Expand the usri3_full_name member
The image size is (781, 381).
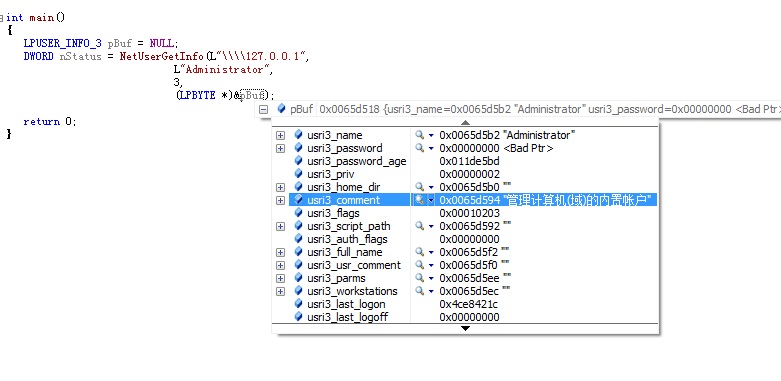click(x=280, y=252)
